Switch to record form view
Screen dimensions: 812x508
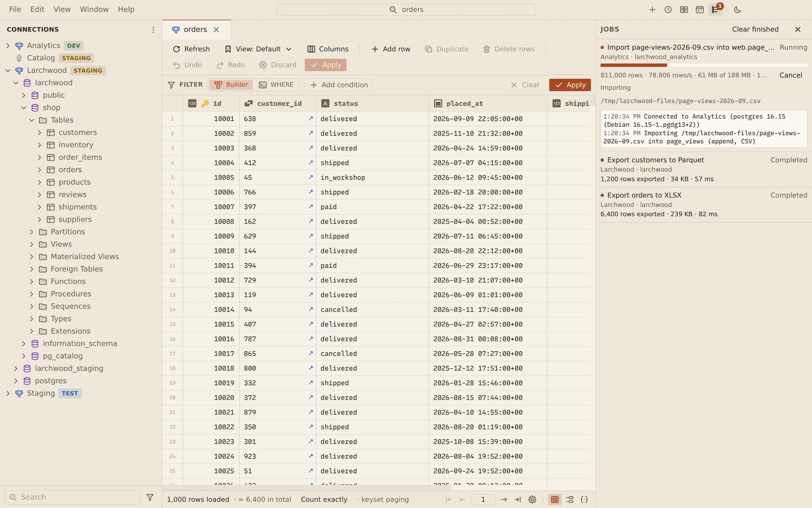pyautogui.click(x=570, y=499)
